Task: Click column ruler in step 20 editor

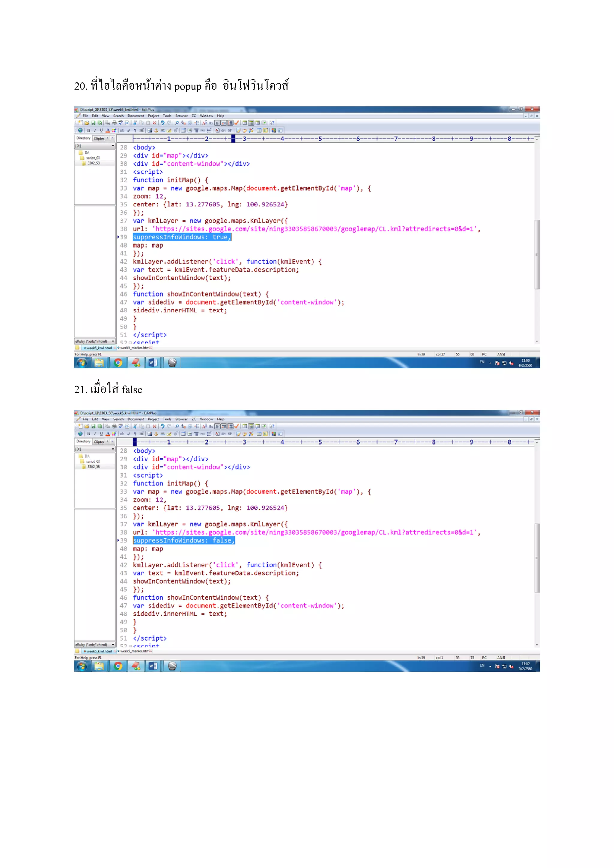Action: point(333,139)
